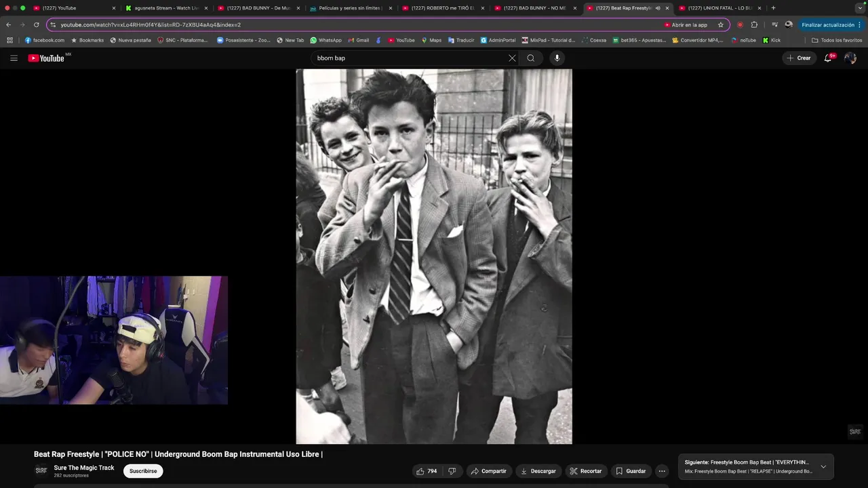Open a new browser tab with plus
The width and height of the screenshot is (868, 488).
coord(773,8)
